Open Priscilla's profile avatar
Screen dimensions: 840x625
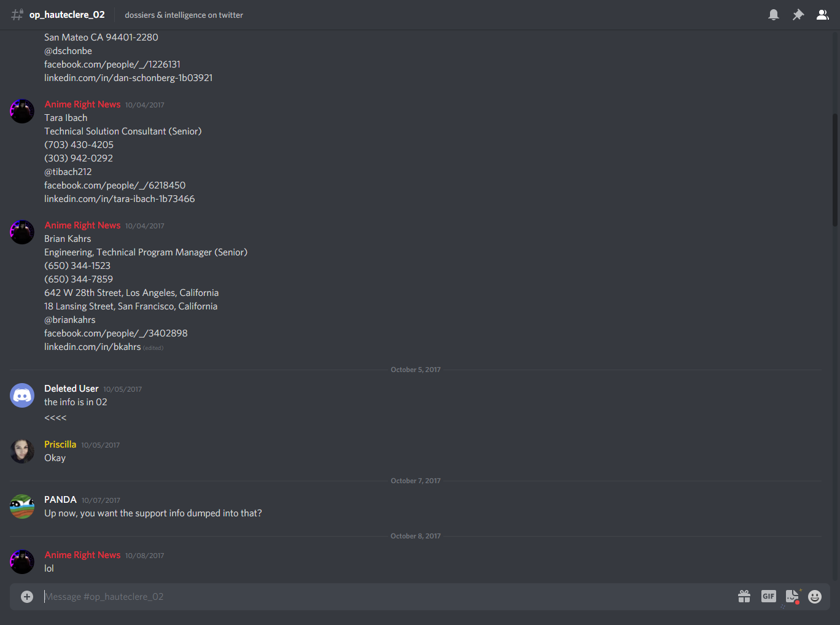coord(22,451)
